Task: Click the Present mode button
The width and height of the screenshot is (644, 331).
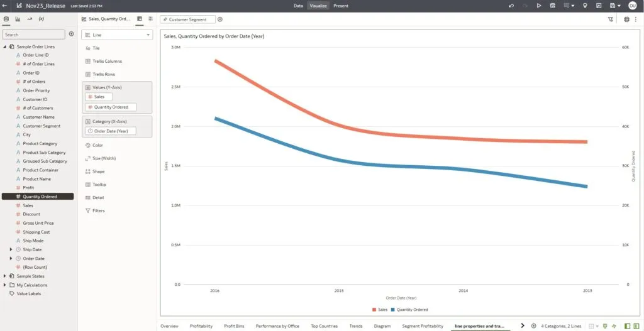Action: (x=341, y=6)
